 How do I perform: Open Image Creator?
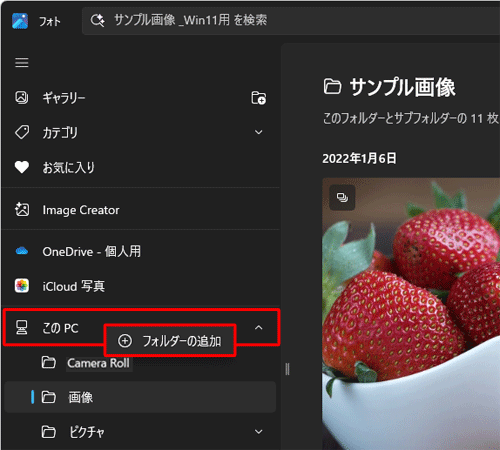(140, 210)
